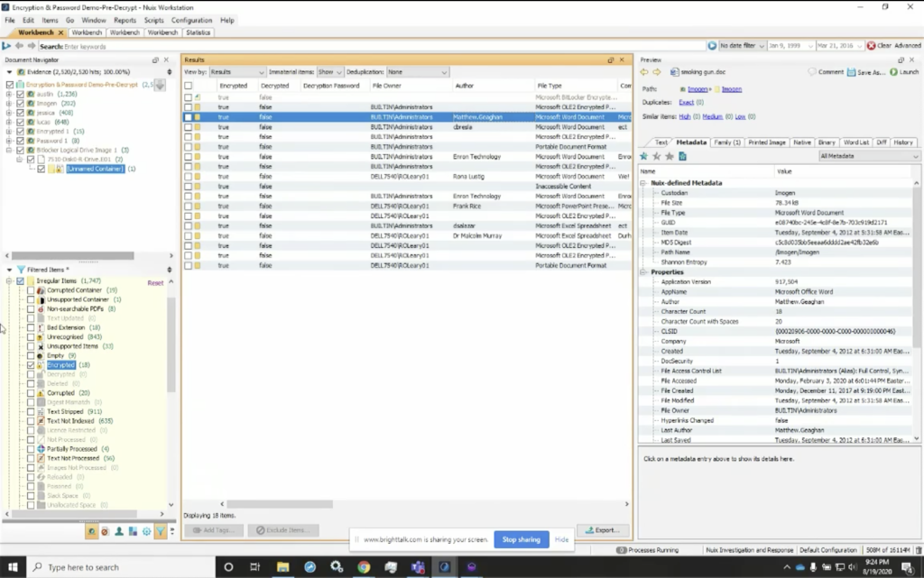
Task: Switch to the Statistics tab
Action: point(198,33)
